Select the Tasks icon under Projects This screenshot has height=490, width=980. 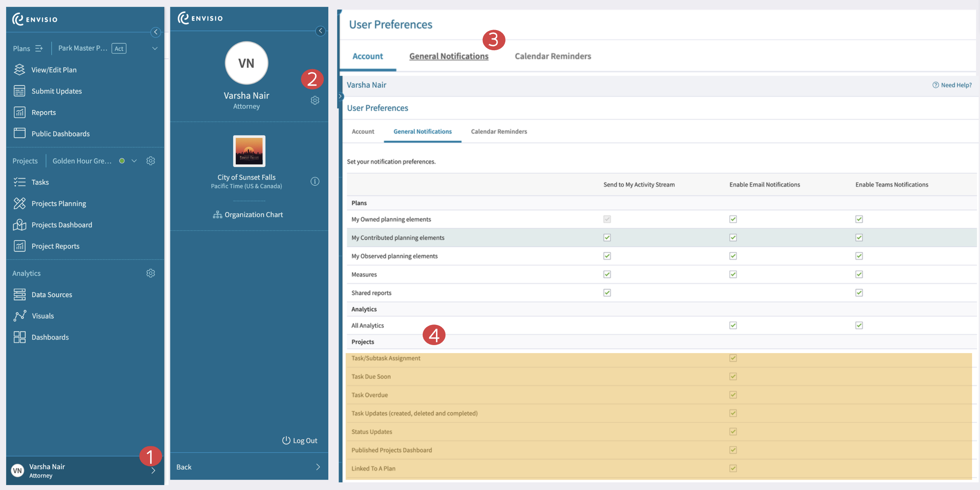19,182
